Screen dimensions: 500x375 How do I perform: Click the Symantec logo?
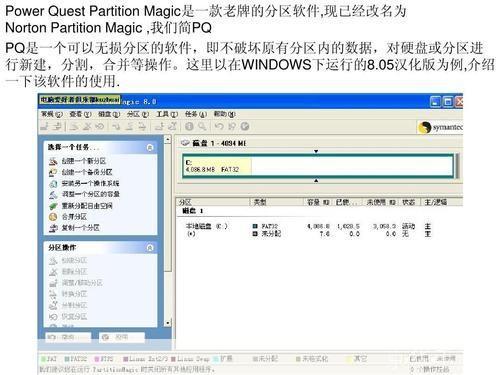click(x=440, y=127)
